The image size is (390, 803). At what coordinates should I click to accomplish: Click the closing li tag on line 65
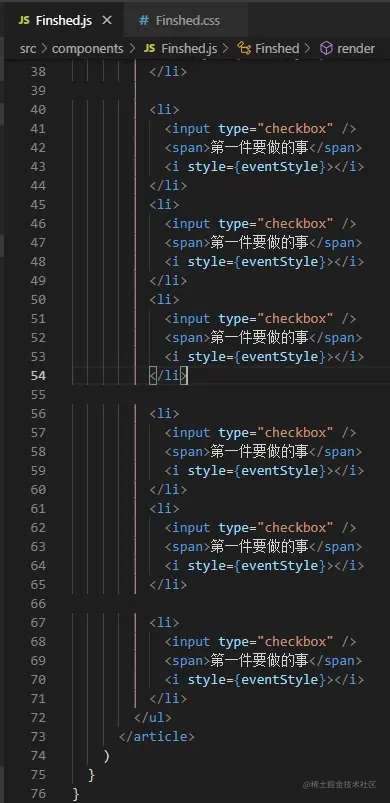coord(168,584)
